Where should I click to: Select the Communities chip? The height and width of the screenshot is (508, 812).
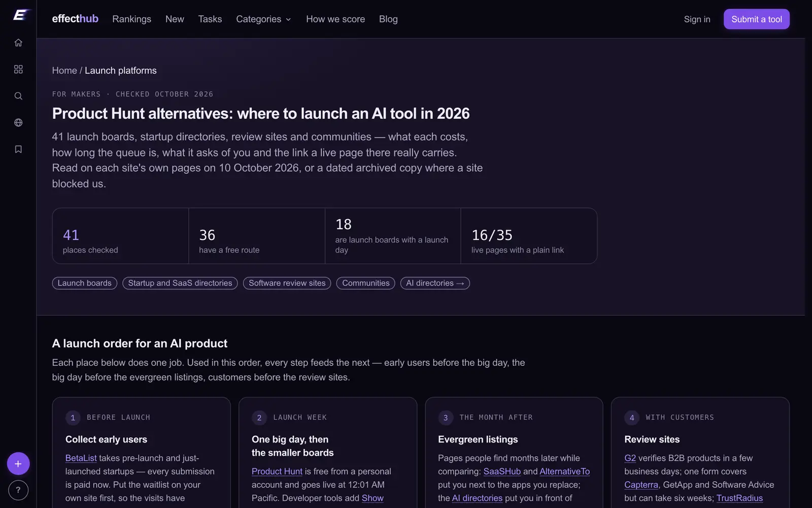(366, 283)
